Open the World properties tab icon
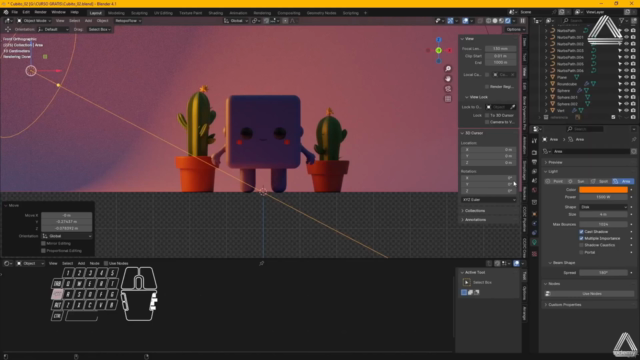The width and height of the screenshot is (640, 360). coord(534,190)
